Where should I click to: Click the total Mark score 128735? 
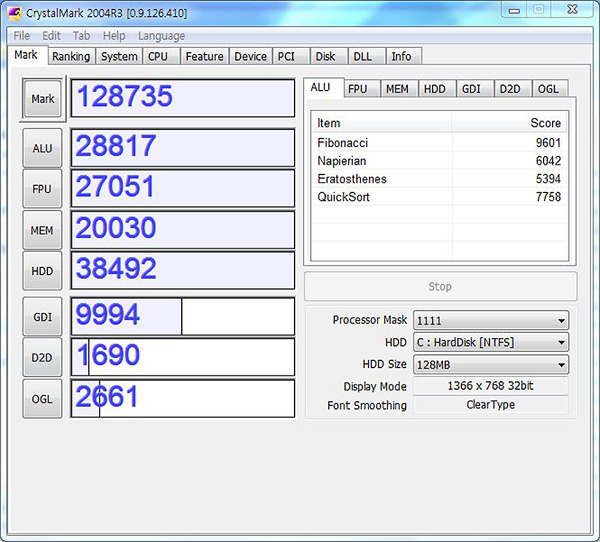(183, 98)
